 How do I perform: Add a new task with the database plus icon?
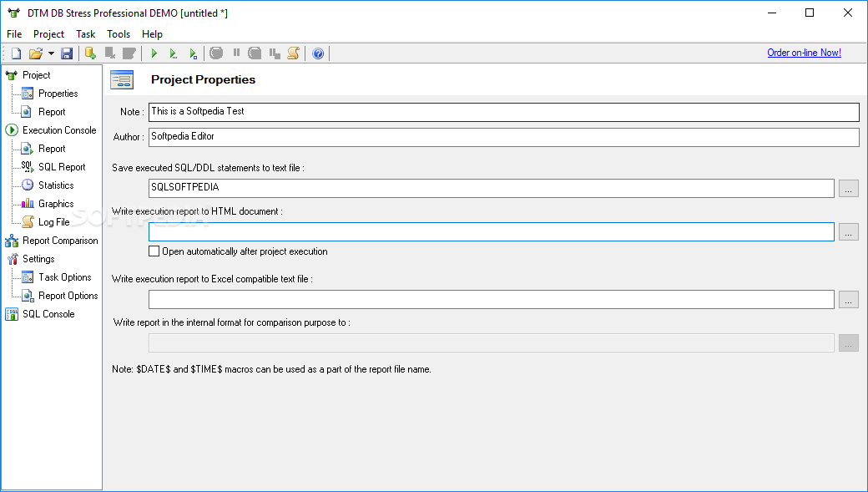[x=90, y=53]
